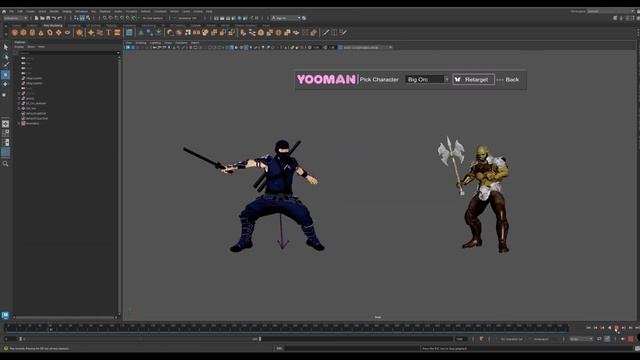
Task: Click the Undo arrow icon
Action: 54,18
